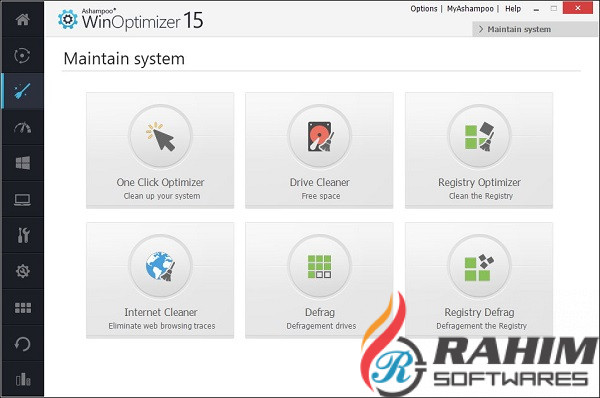The image size is (600, 398).
Task: Minimize the WinOptimizer window
Action: [x=536, y=9]
